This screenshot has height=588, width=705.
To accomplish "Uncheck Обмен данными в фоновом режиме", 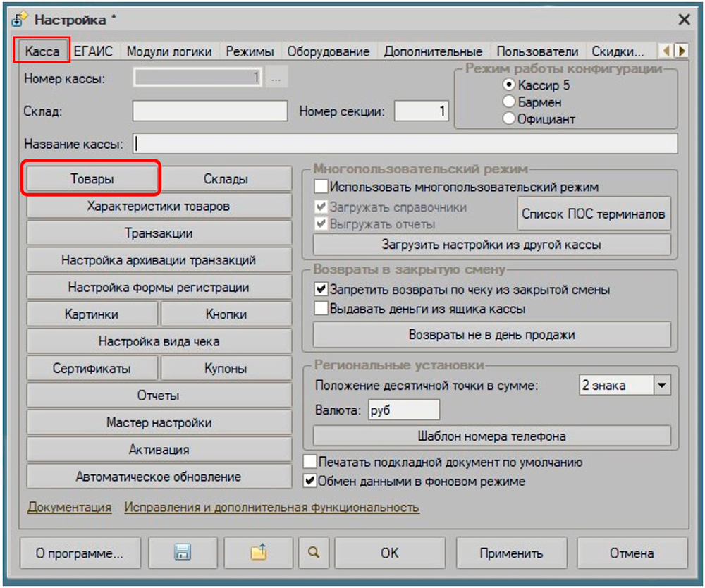I will [310, 482].
